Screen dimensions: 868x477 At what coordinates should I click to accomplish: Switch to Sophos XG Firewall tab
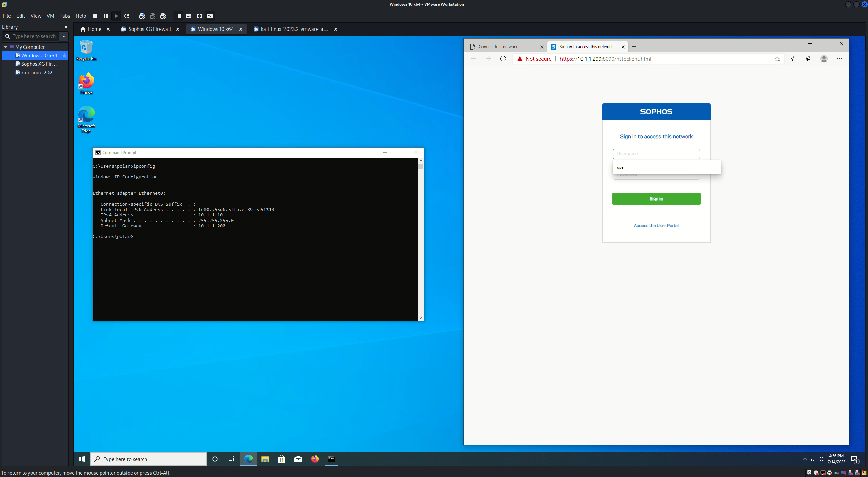tap(149, 29)
